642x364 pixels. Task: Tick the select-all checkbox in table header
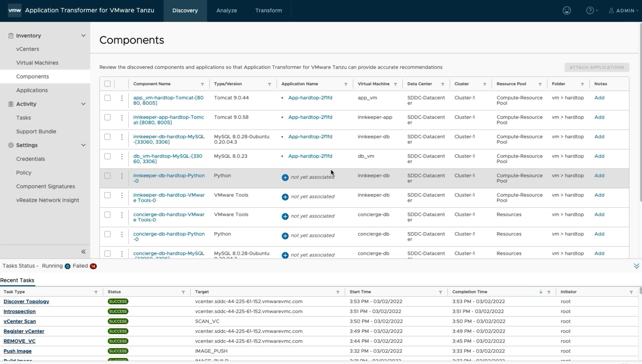[107, 84]
